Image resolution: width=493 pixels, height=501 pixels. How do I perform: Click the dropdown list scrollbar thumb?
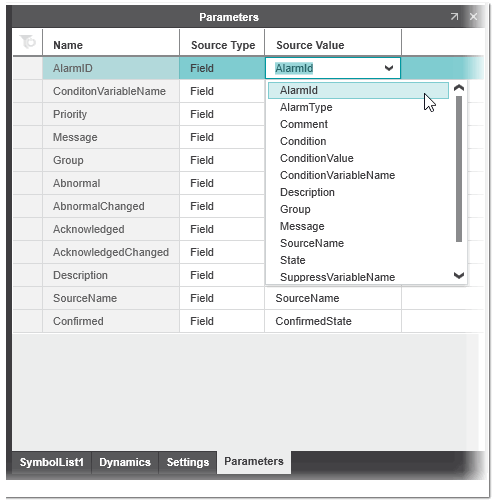(x=459, y=169)
